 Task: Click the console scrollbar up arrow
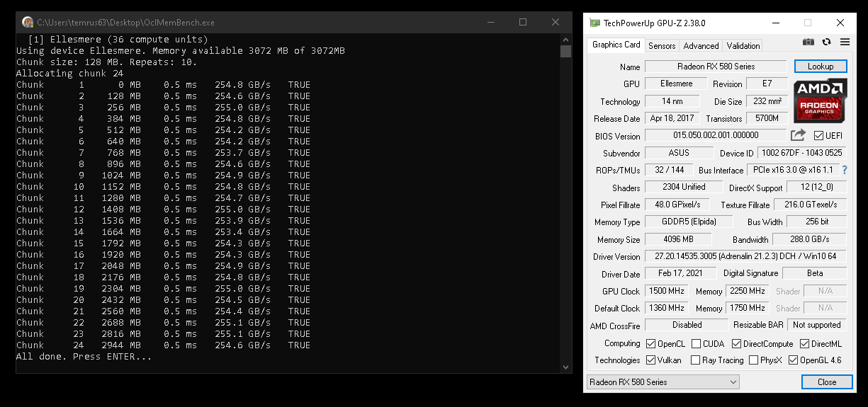click(x=565, y=40)
